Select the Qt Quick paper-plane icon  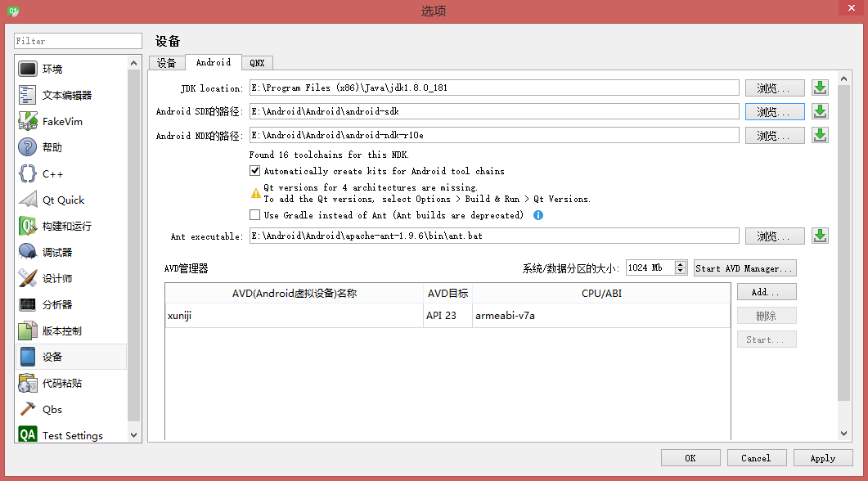point(28,200)
